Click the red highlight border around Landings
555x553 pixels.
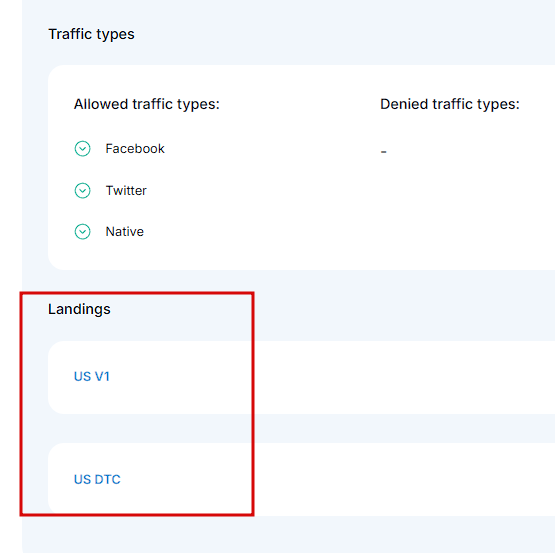(x=253, y=404)
